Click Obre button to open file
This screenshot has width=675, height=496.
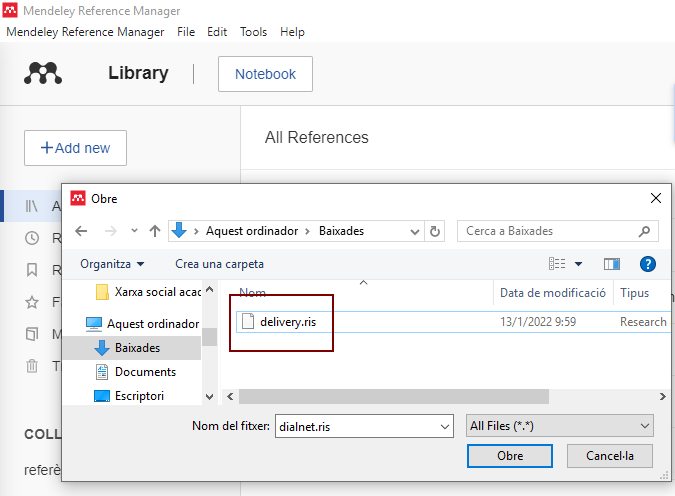click(x=510, y=456)
